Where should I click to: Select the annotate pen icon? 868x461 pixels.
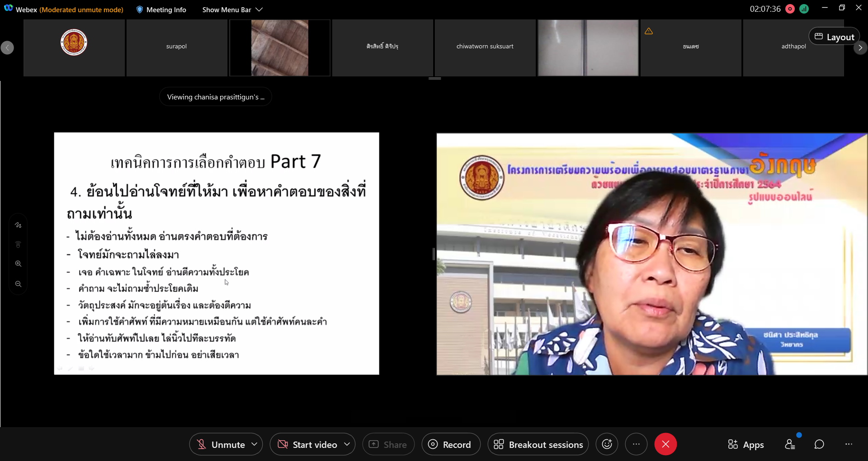coord(18,225)
